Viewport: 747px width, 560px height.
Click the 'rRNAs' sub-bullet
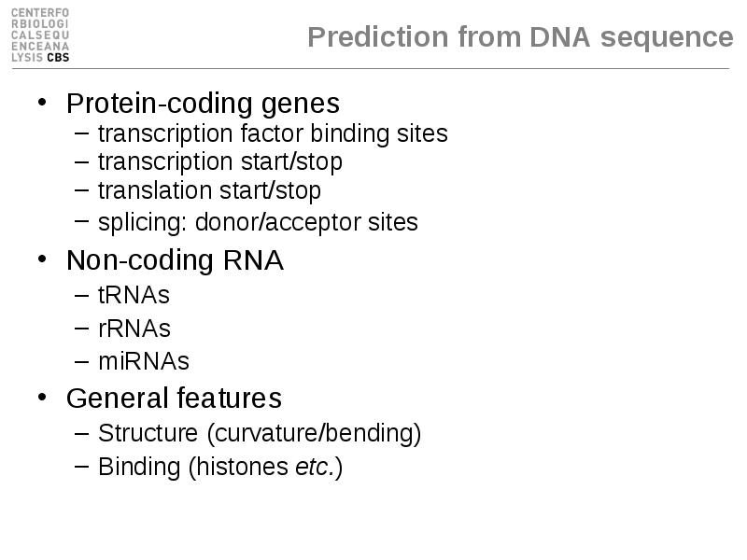(x=134, y=329)
